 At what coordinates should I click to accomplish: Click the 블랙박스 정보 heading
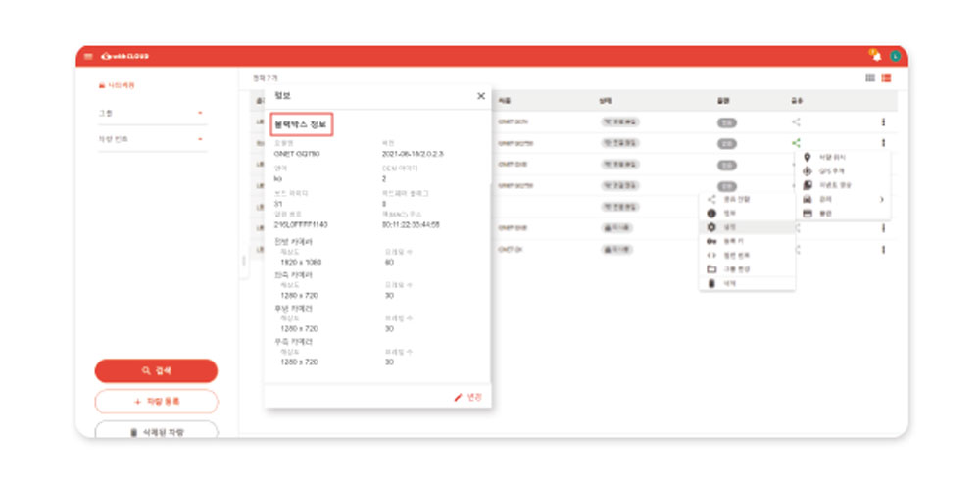click(x=301, y=125)
